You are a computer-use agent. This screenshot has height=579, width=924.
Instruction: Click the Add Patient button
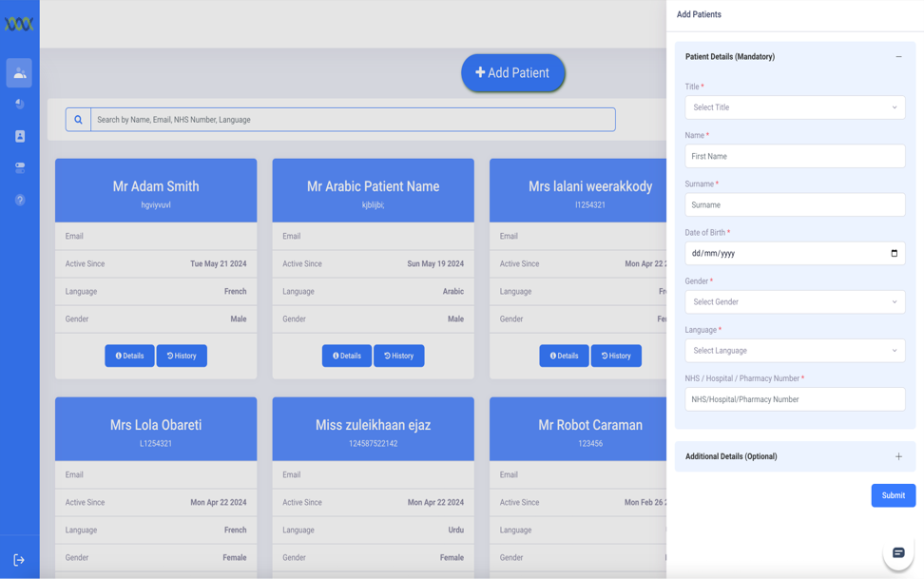point(512,73)
